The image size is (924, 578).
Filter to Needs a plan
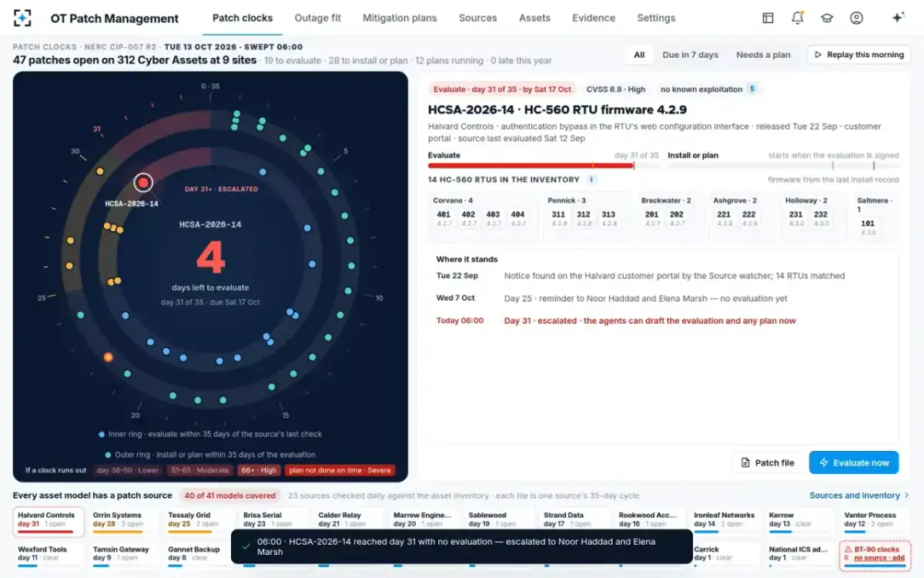763,55
